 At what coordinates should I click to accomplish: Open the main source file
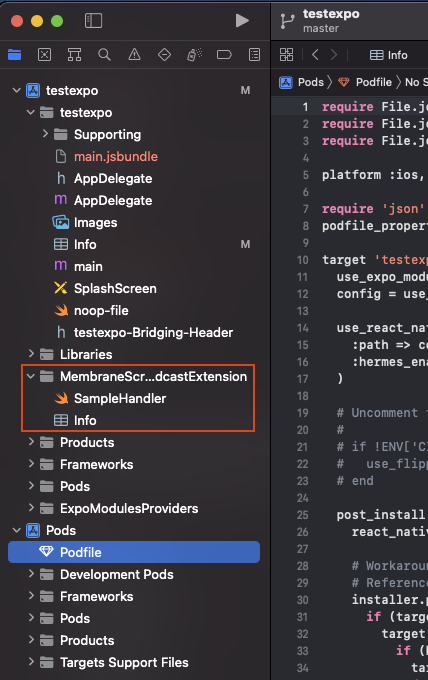click(x=88, y=266)
